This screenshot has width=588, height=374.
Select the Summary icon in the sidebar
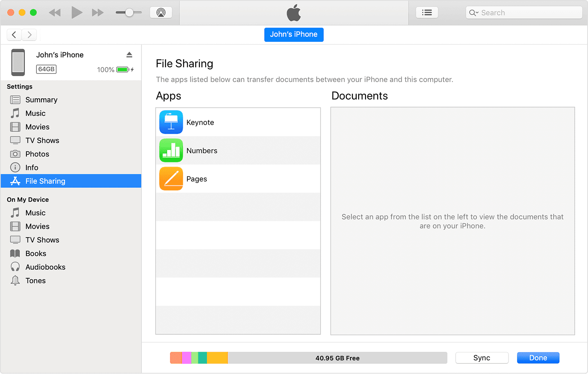tap(15, 100)
